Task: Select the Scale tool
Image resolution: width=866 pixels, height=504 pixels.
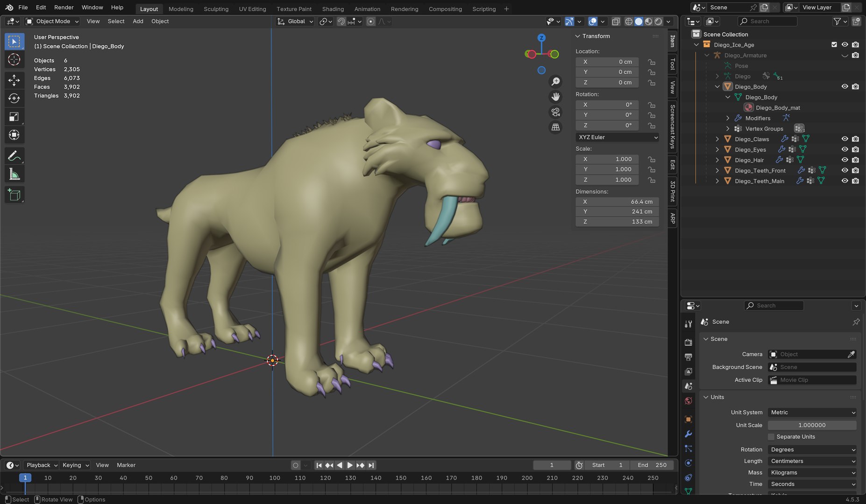Action: point(14,117)
